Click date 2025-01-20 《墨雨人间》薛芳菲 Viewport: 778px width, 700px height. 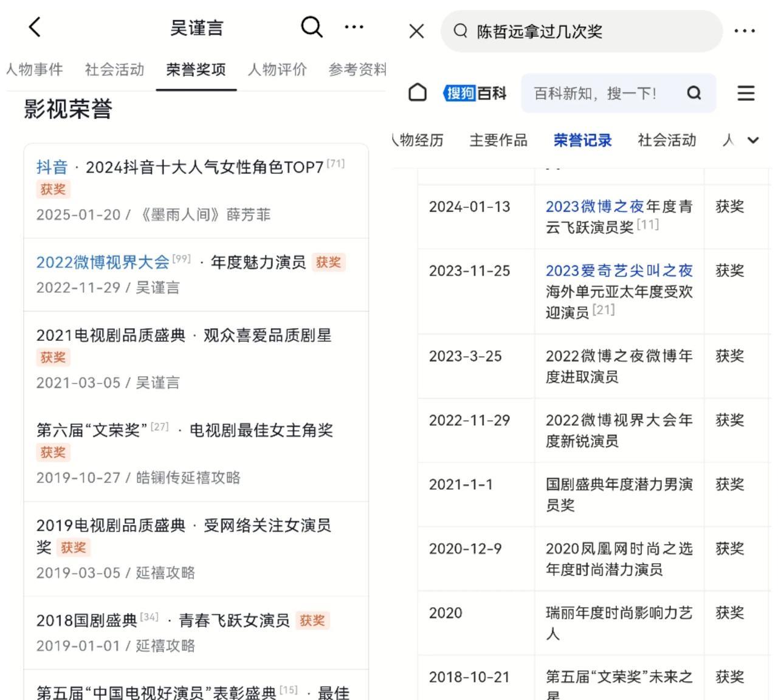coord(153,214)
